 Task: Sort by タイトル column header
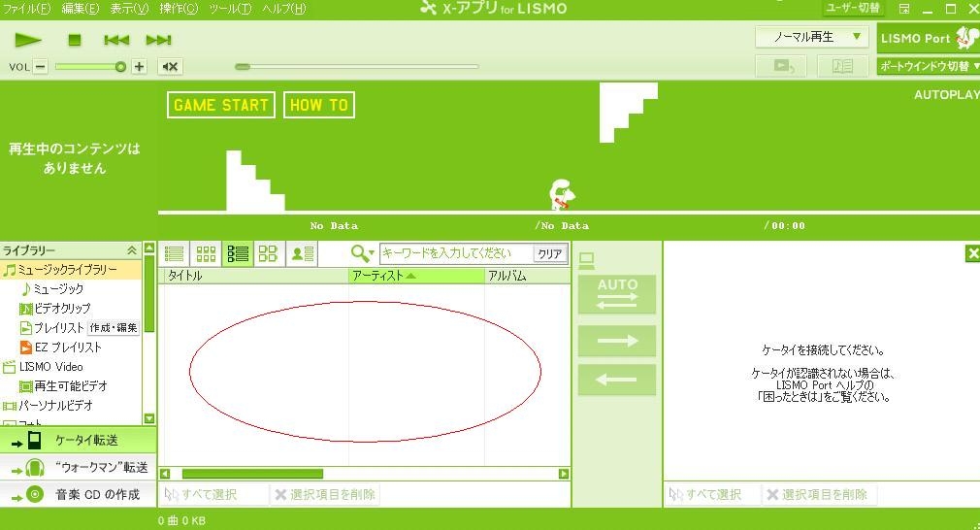click(255, 276)
